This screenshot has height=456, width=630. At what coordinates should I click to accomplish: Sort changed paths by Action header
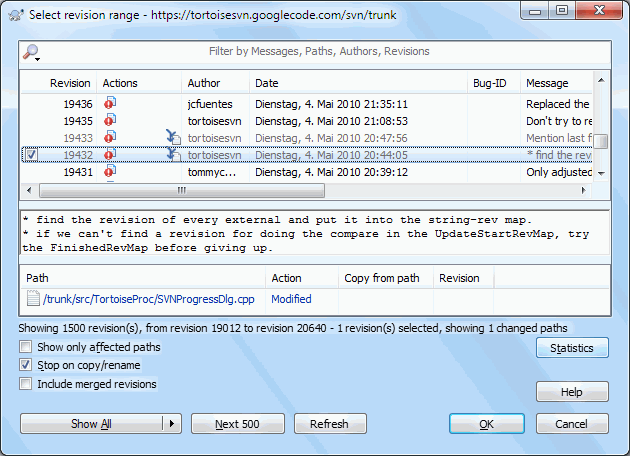(302, 278)
